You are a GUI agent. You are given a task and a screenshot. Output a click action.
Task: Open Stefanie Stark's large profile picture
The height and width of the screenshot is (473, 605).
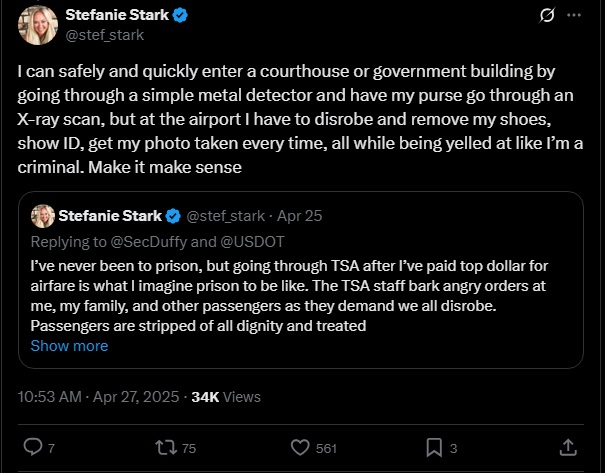point(38,25)
